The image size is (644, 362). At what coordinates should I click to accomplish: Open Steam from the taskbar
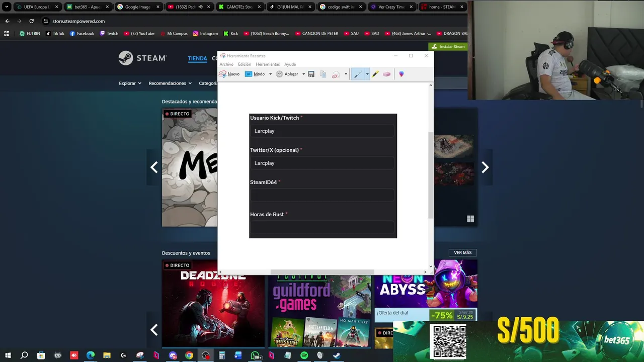(x=337, y=355)
